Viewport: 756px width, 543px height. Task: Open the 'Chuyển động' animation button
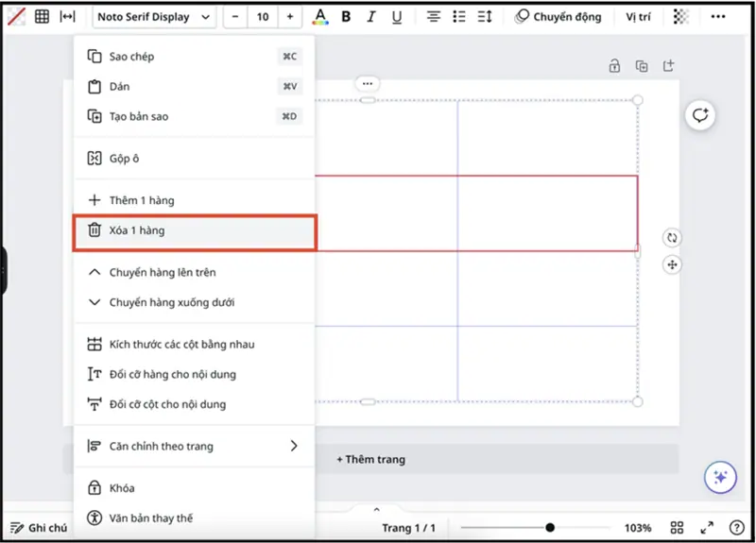pos(558,17)
